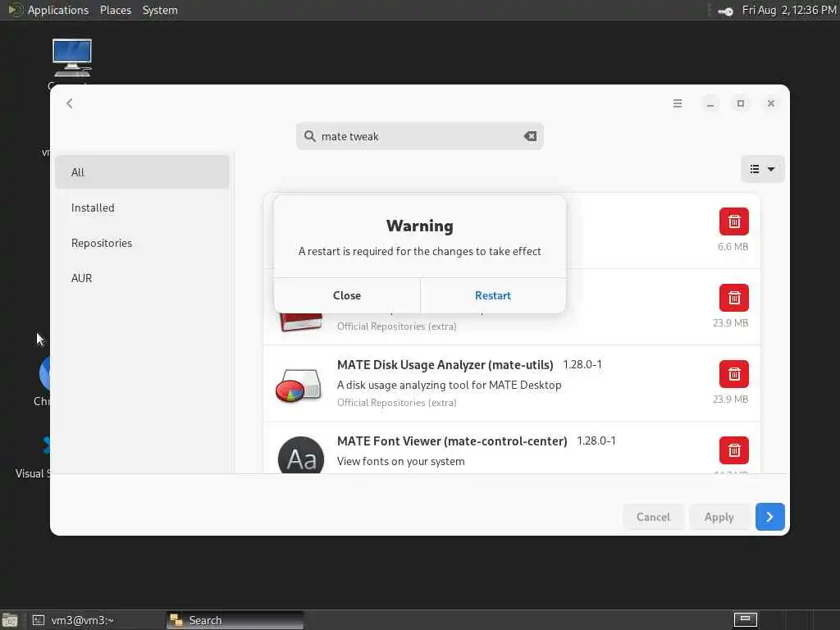The height and width of the screenshot is (630, 840).
Task: Close the package manager window
Action: tap(771, 103)
